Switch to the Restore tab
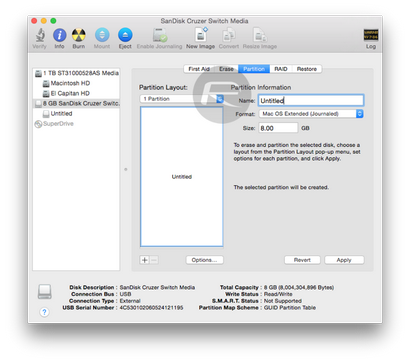 307,69
